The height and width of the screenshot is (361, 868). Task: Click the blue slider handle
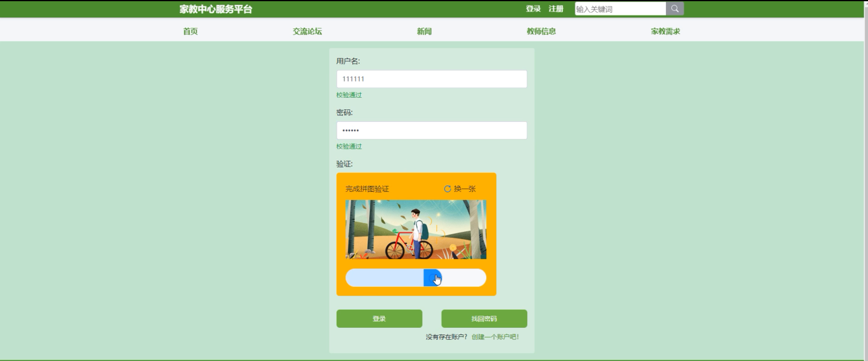(432, 278)
